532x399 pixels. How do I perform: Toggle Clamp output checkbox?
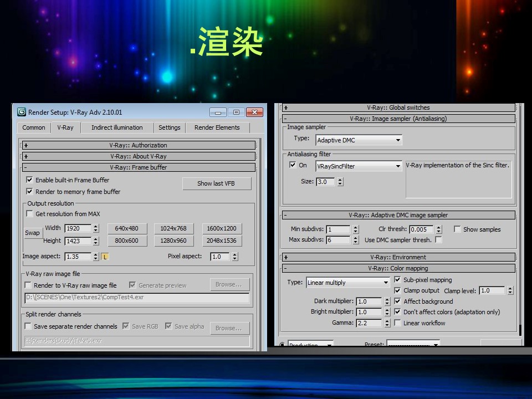pos(397,290)
